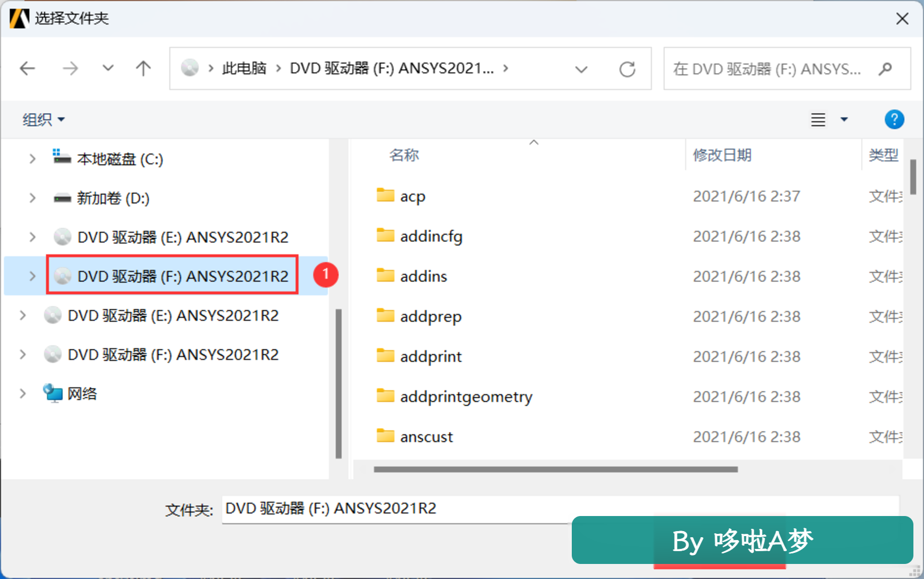Go up one folder level
Image resolution: width=924 pixels, height=579 pixels.
tap(143, 69)
